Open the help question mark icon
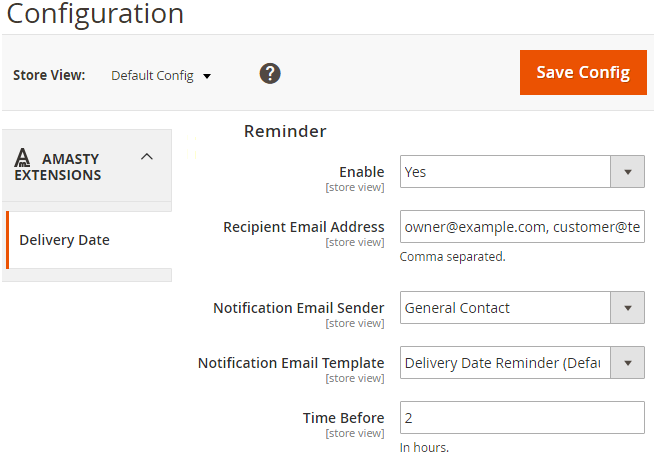Viewport: 657px width, 466px height. pos(270,74)
